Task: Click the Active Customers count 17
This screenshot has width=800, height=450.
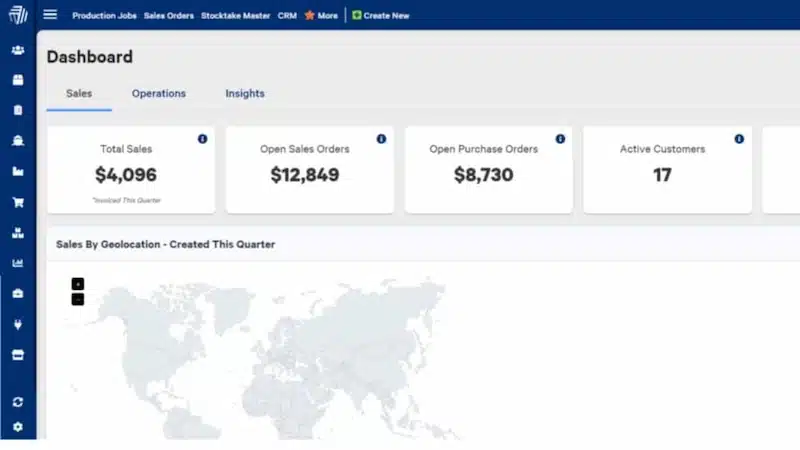Action: coord(662,175)
